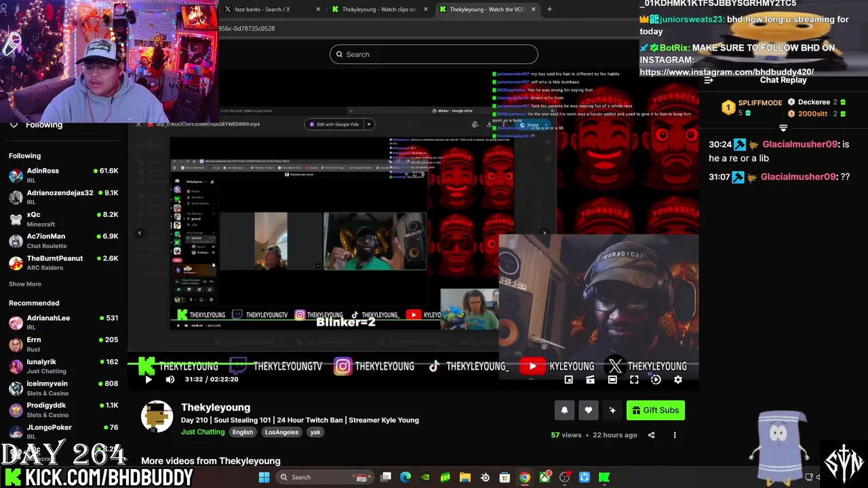The width and height of the screenshot is (868, 488).
Task: Open Task View on the taskbar
Action: [386, 477]
